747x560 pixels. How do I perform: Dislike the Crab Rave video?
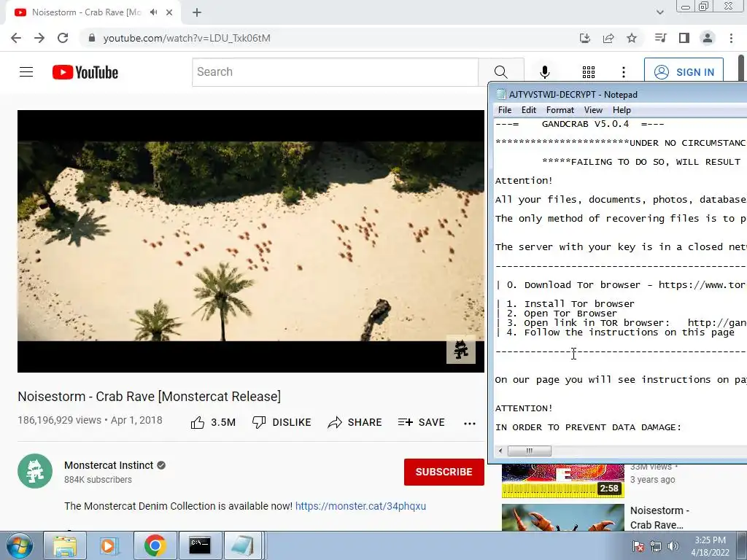coord(282,422)
